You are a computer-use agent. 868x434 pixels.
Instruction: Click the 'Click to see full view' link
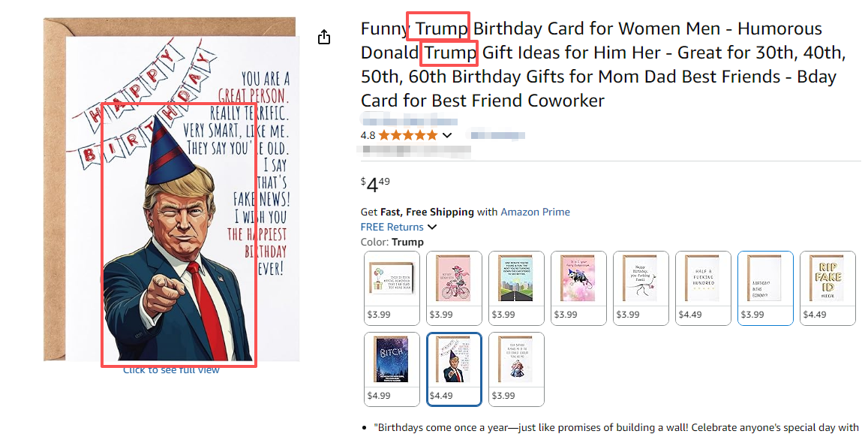[172, 369]
